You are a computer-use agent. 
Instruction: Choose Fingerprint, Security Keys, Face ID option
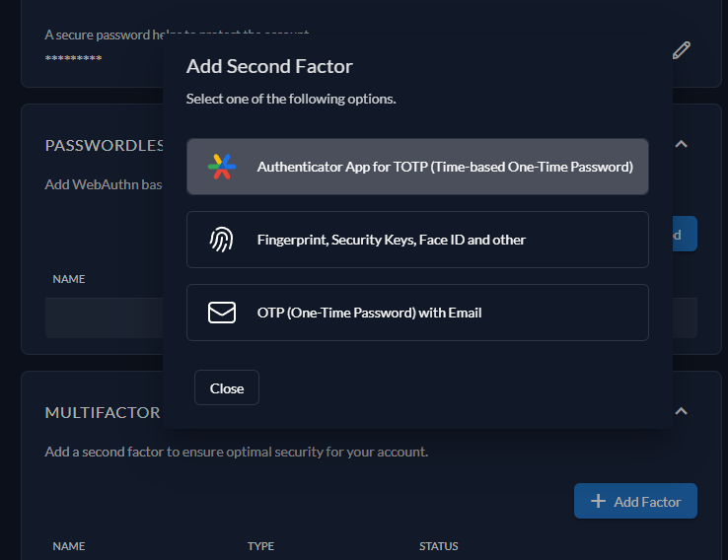(x=416, y=240)
